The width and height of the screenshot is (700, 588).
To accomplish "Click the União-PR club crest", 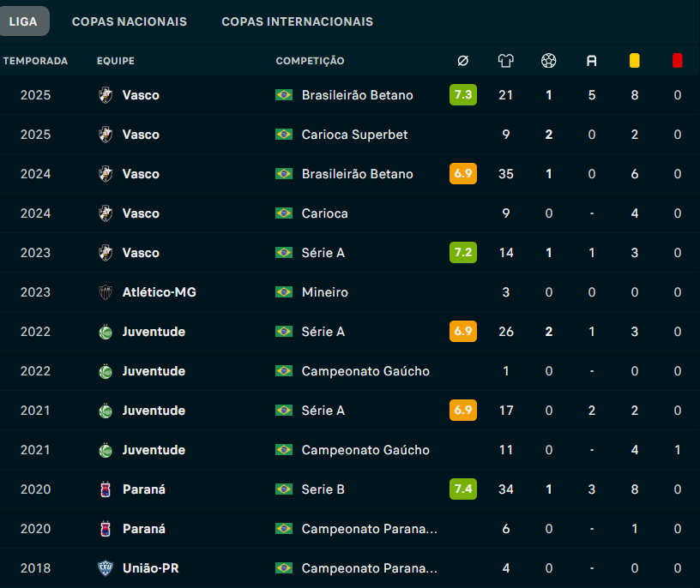I will pos(106,568).
